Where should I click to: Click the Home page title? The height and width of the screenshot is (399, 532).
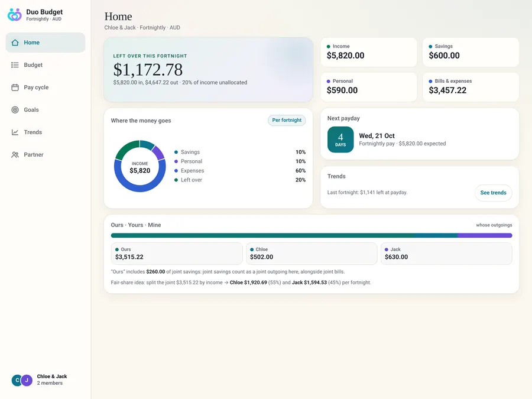(118, 17)
